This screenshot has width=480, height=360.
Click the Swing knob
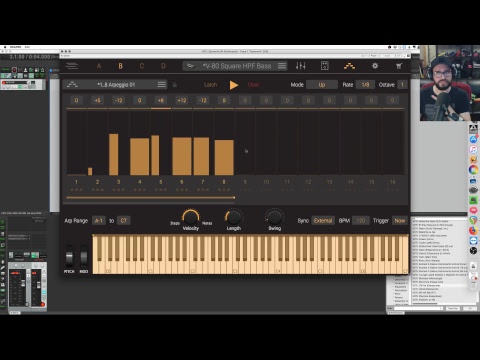[275, 217]
